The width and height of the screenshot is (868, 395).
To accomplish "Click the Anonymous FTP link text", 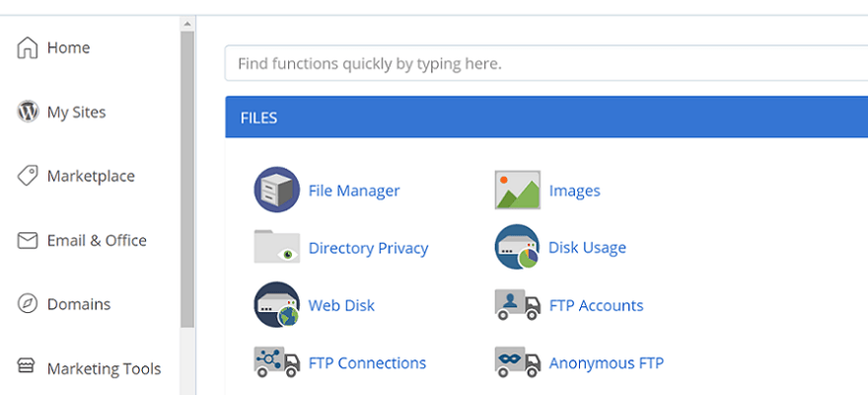I will click(x=606, y=362).
